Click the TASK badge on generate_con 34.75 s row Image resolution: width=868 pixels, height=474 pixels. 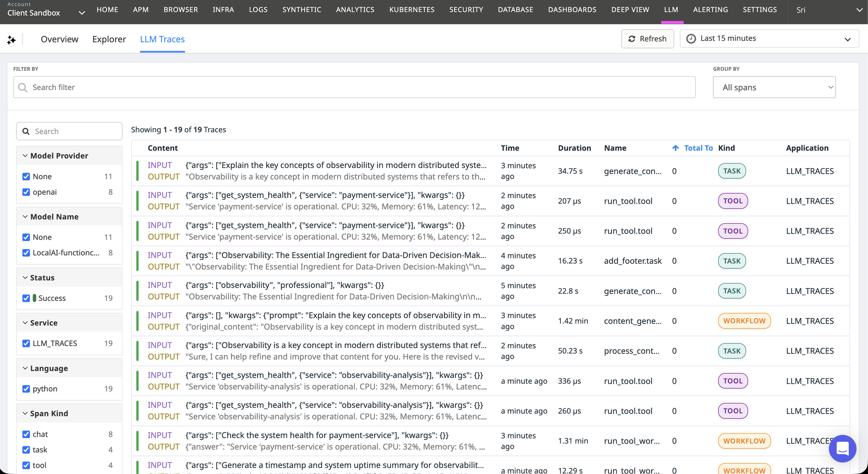(x=732, y=171)
